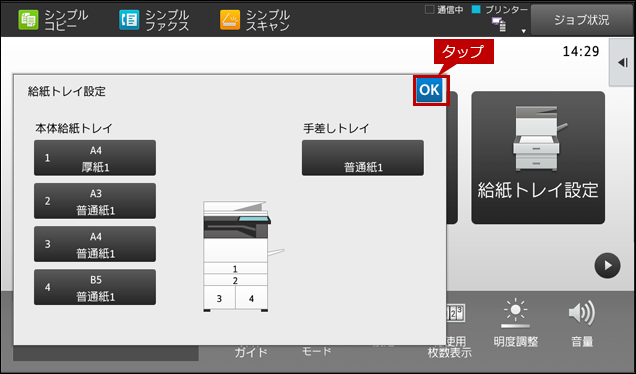Click tray 1 on the machine diagram
Screen dimensions: 636x374
(235, 269)
